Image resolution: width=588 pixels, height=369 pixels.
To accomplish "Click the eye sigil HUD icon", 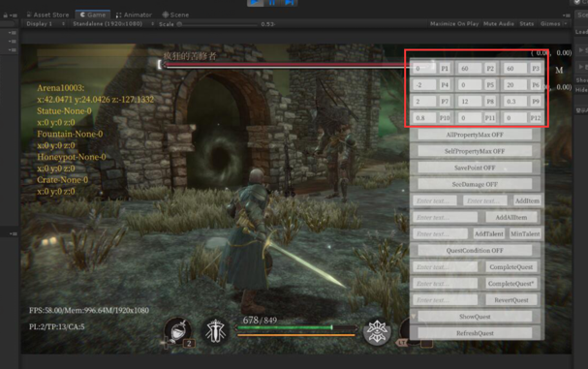I will [x=377, y=331].
